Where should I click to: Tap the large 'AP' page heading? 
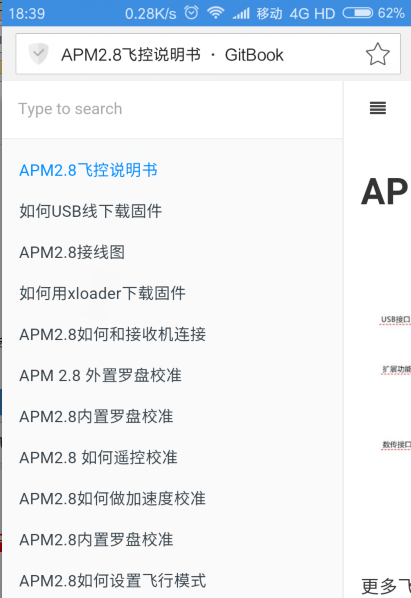click(384, 192)
